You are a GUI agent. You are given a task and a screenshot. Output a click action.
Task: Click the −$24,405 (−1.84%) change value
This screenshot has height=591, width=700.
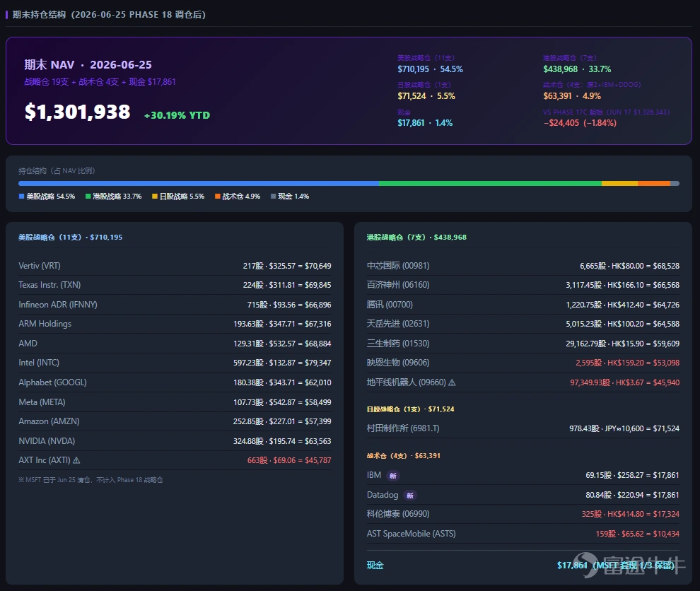click(580, 123)
